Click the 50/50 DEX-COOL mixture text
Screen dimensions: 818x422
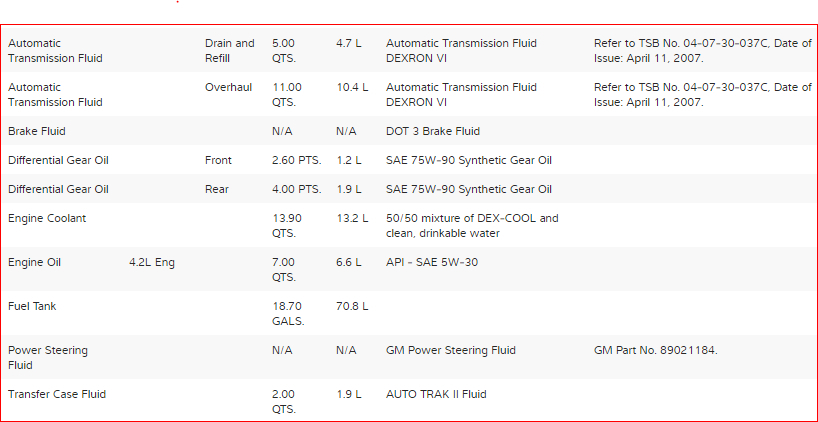tap(472, 225)
